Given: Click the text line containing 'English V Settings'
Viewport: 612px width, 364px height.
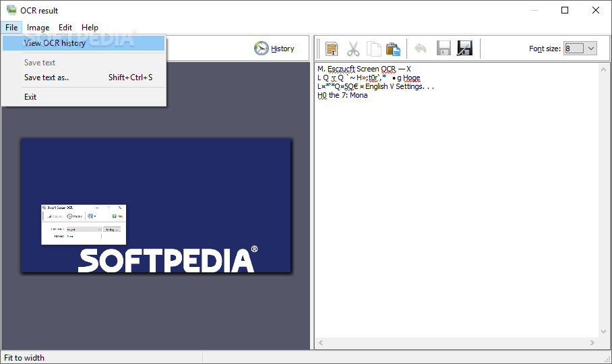Looking at the screenshot, I should click(x=375, y=86).
